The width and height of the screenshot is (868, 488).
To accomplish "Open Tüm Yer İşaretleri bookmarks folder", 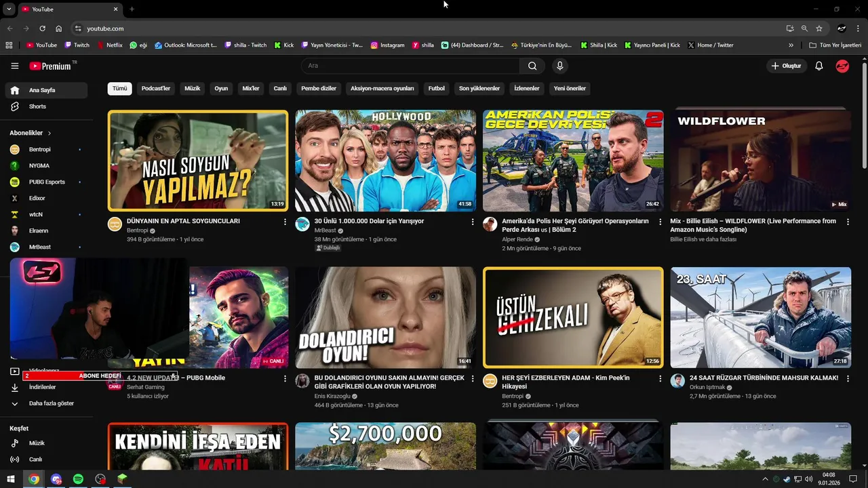I will pyautogui.click(x=834, y=45).
